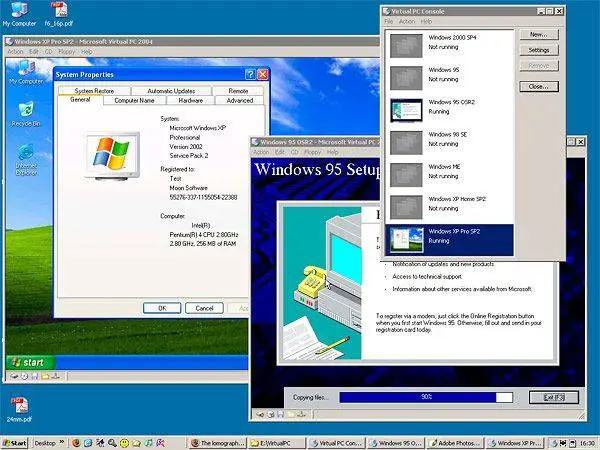Click the magnifier icon in quick launch
Screen dimensions: 600x450
(x=112, y=443)
